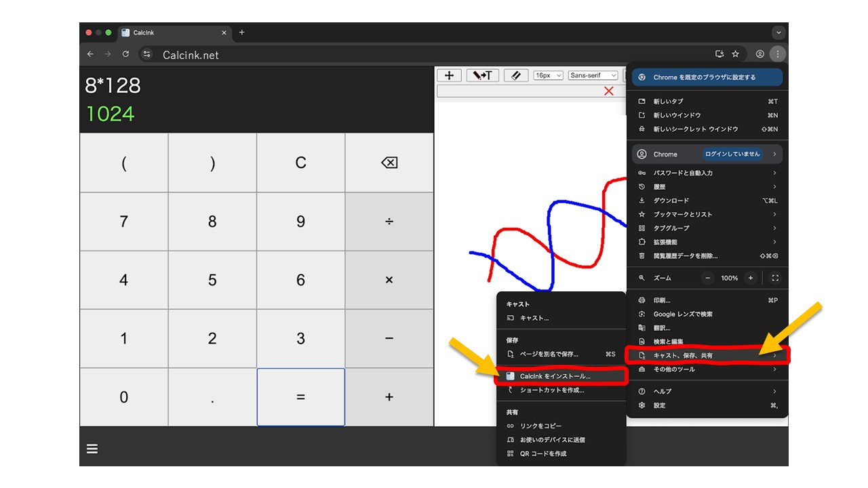Click the minus operator key
868x488 pixels.
point(389,338)
